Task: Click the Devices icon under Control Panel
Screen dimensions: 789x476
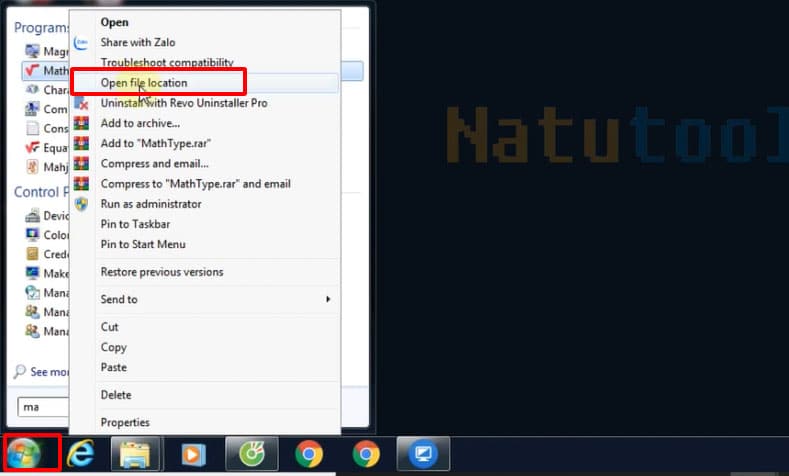Action: 32,215
